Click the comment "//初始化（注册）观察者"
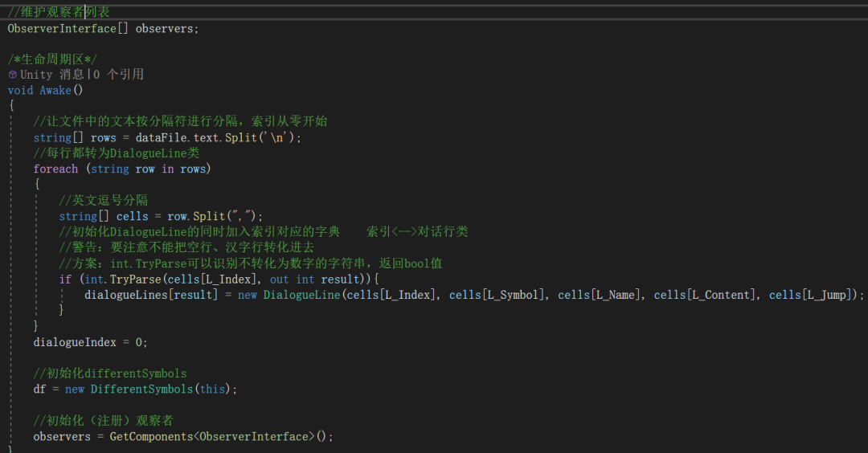Viewport: 868px width, 453px height. pos(104,421)
